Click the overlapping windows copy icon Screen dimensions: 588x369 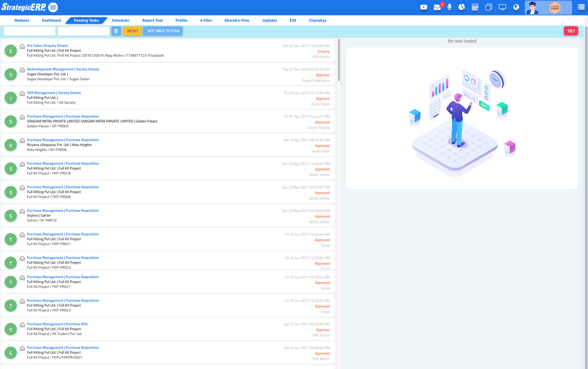click(x=489, y=7)
